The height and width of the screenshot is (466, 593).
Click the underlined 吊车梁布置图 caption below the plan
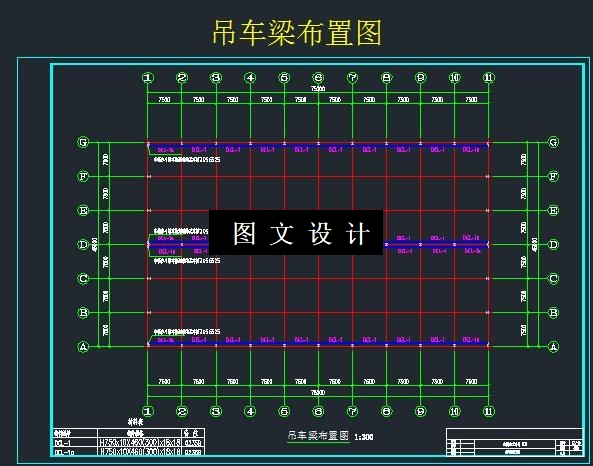pyautogui.click(x=318, y=435)
